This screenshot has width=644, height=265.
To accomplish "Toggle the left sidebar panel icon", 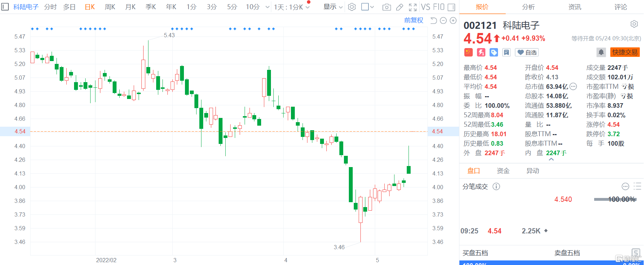I will pos(5,7).
